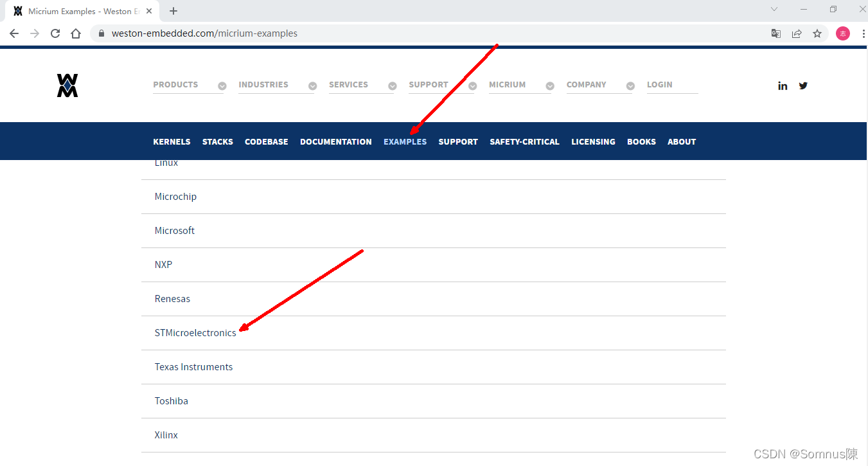Click the padlock site info icon
868x466 pixels.
tap(102, 33)
